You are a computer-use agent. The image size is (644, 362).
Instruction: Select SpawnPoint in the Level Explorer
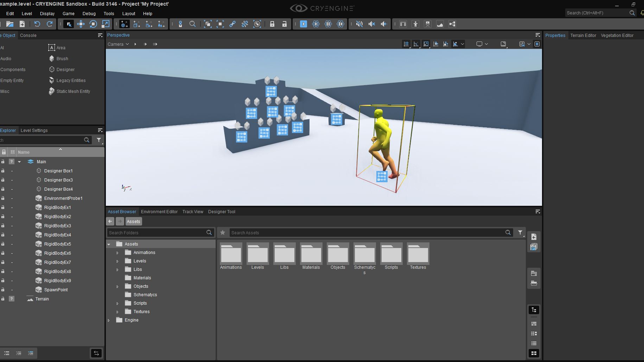56,290
